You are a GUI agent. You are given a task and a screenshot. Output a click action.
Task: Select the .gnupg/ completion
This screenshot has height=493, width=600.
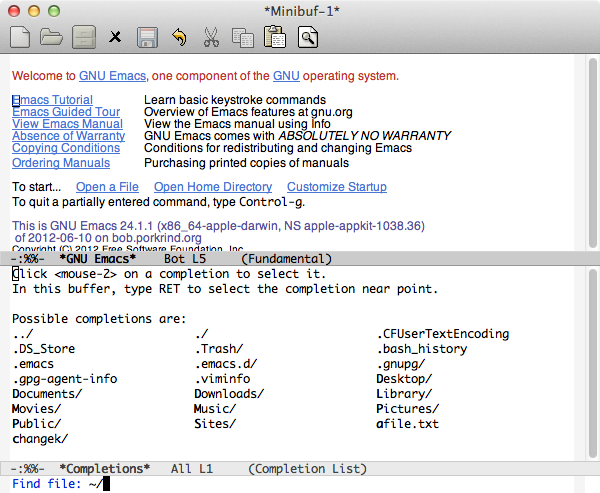401,364
